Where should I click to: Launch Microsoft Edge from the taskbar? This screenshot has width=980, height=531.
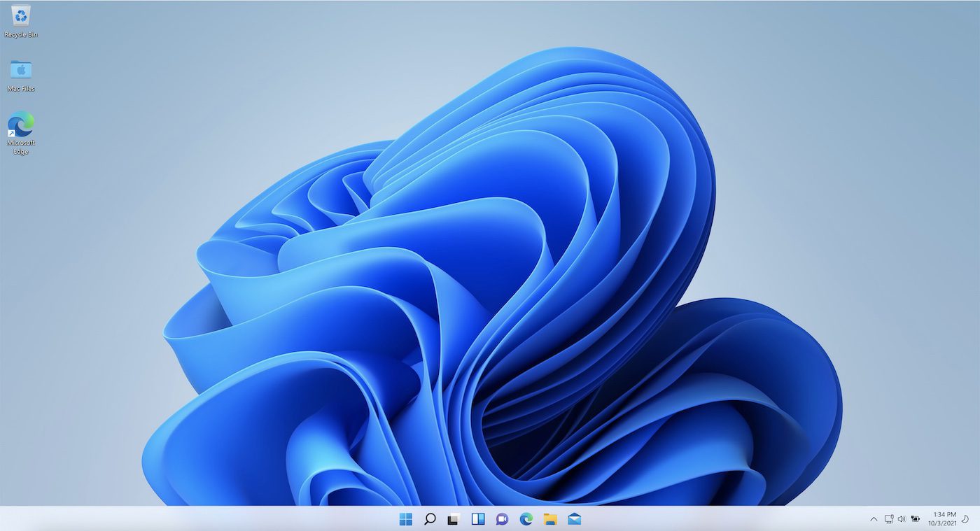coord(526,519)
